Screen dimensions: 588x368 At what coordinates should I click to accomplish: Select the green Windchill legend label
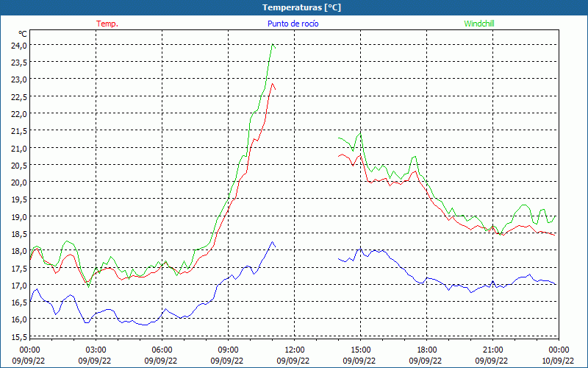479,24
